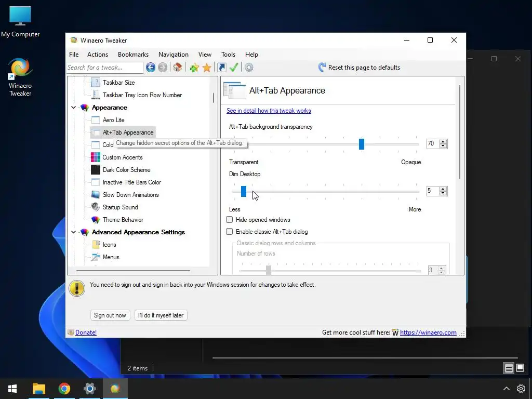Click Alt+Tab background transparency slider thumb
Image resolution: width=532 pixels, height=399 pixels.
[362, 144]
